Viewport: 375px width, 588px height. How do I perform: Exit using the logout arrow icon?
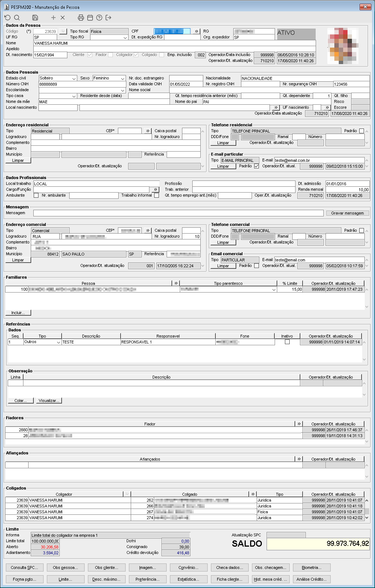click(x=108, y=18)
